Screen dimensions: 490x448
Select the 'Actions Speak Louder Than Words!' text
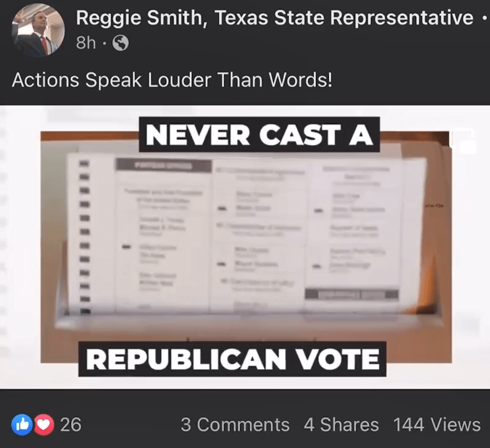coord(172,80)
